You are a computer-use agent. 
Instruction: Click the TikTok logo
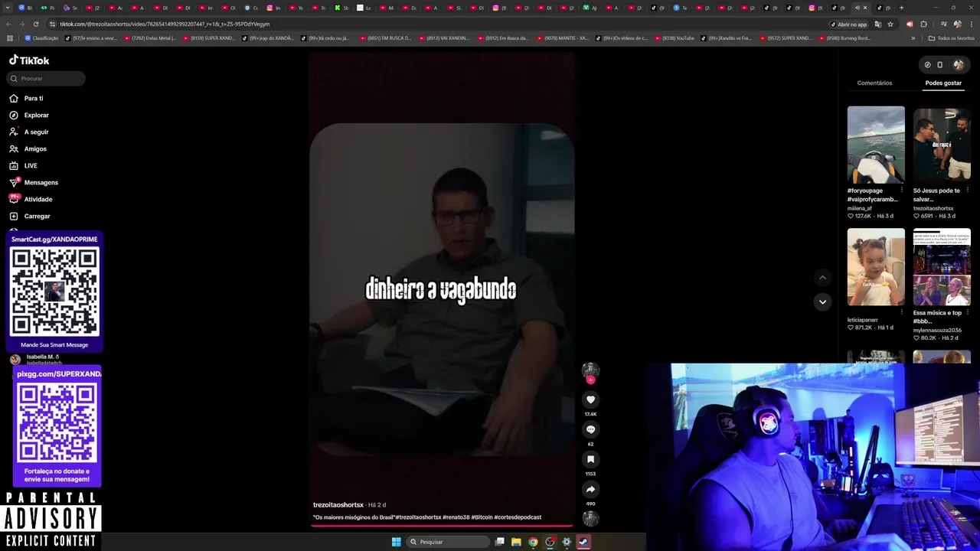click(29, 60)
